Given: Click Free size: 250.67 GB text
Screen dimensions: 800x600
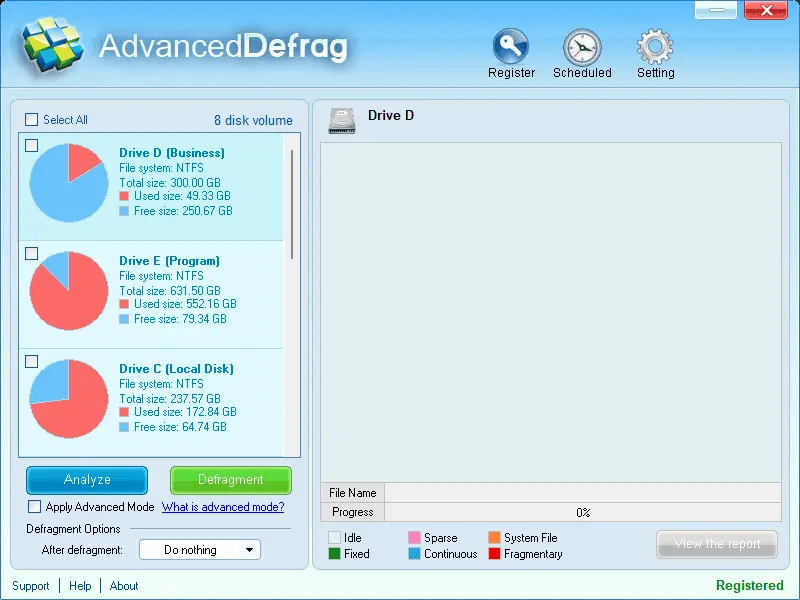Looking at the screenshot, I should click(183, 211).
